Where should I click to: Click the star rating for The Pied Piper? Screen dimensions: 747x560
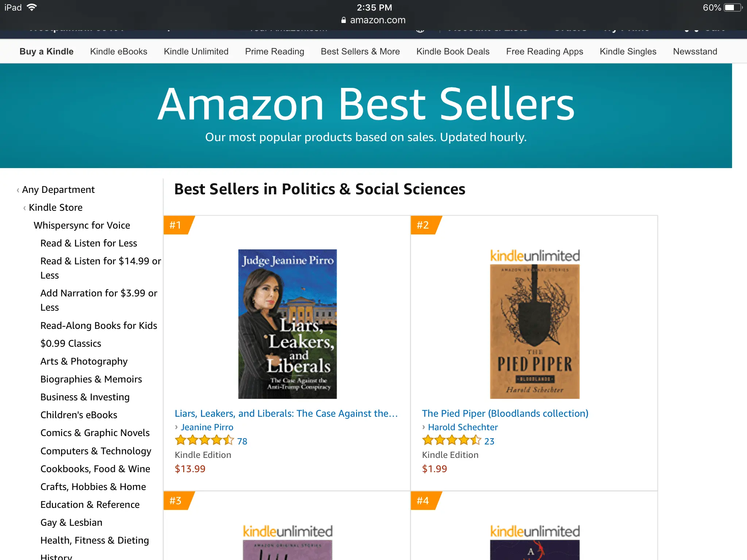pos(452,440)
